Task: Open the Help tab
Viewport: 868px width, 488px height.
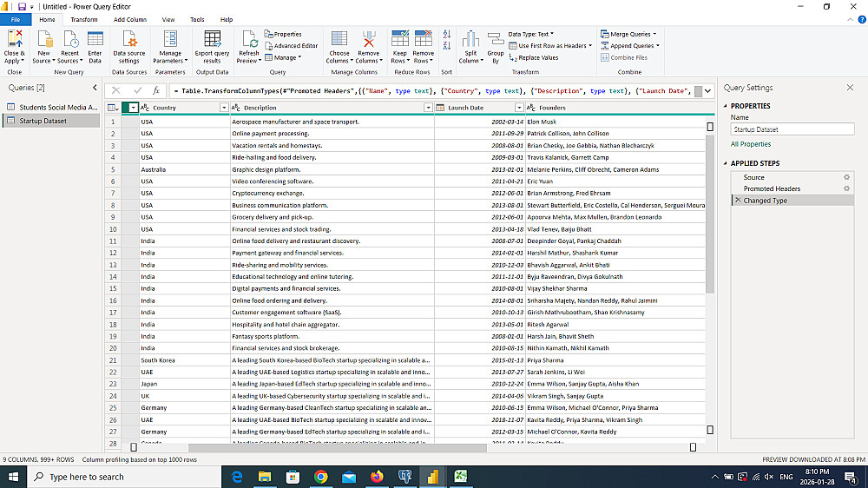Action: 227,19
